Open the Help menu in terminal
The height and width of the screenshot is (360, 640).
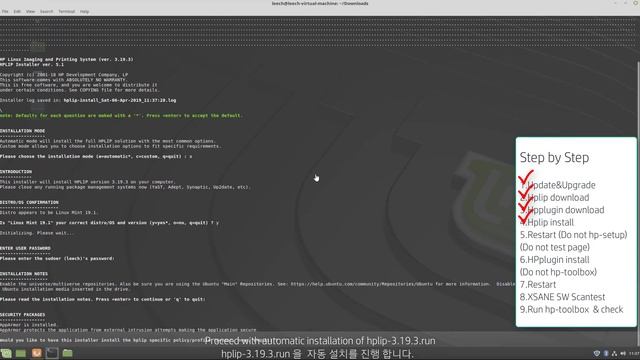(x=84, y=11)
